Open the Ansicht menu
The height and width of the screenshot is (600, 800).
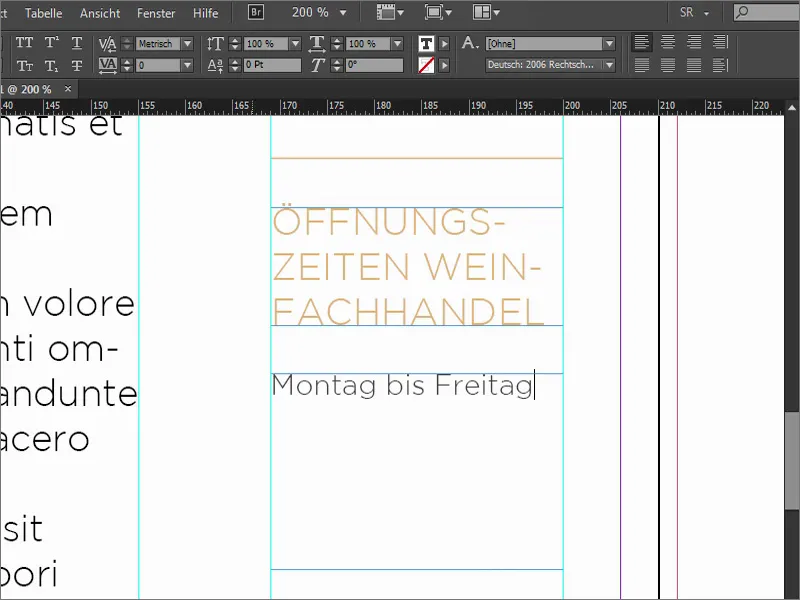point(100,13)
